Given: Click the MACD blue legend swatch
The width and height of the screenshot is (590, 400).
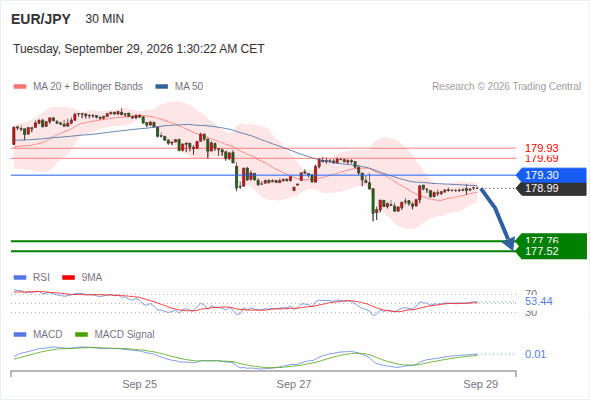Looking at the screenshot, I should (x=20, y=335).
